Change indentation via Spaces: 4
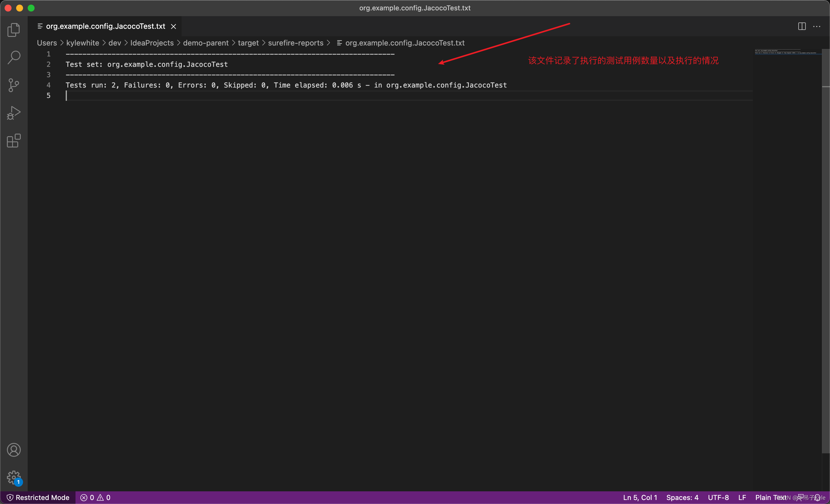The height and width of the screenshot is (504, 830). pyautogui.click(x=682, y=497)
